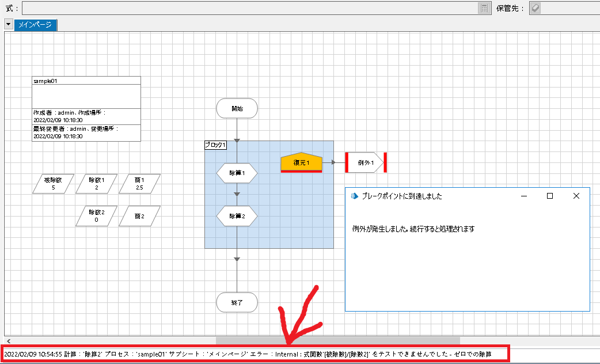The width and height of the screenshot is (600, 364).
Task: Click the Blue Prism icon in breakpoint dialog
Action: pos(354,196)
